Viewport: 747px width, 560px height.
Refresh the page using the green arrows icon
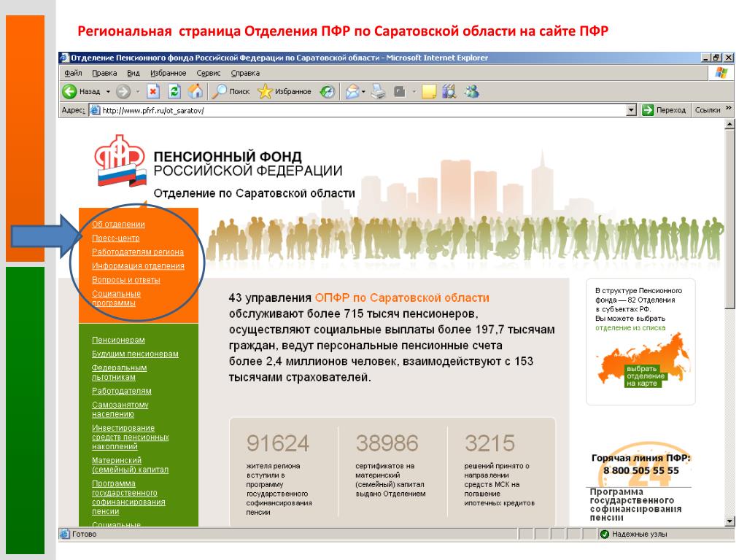174,91
